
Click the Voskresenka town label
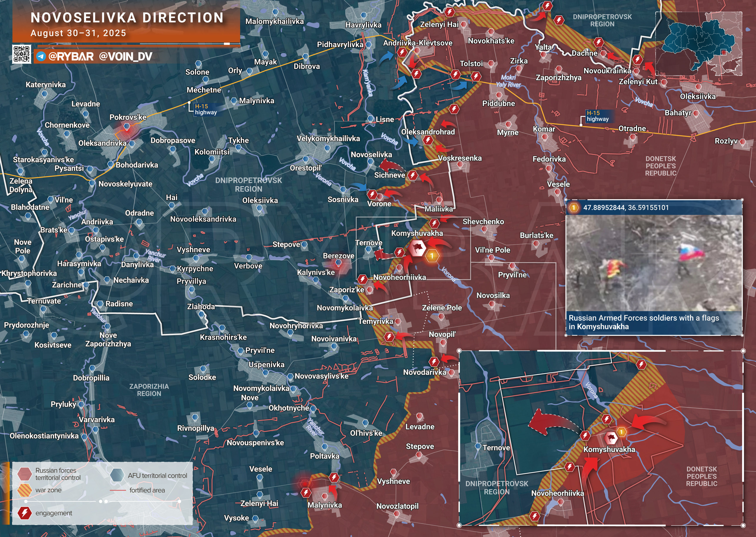coord(460,158)
